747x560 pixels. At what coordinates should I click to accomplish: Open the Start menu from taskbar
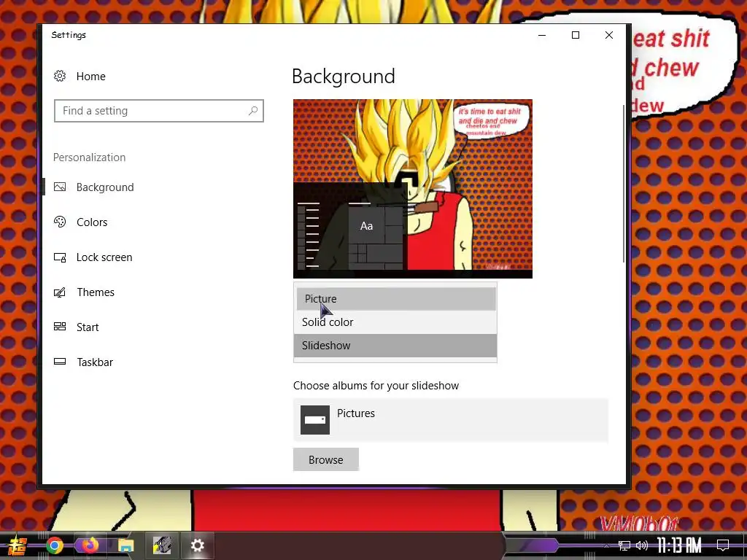[18, 545]
